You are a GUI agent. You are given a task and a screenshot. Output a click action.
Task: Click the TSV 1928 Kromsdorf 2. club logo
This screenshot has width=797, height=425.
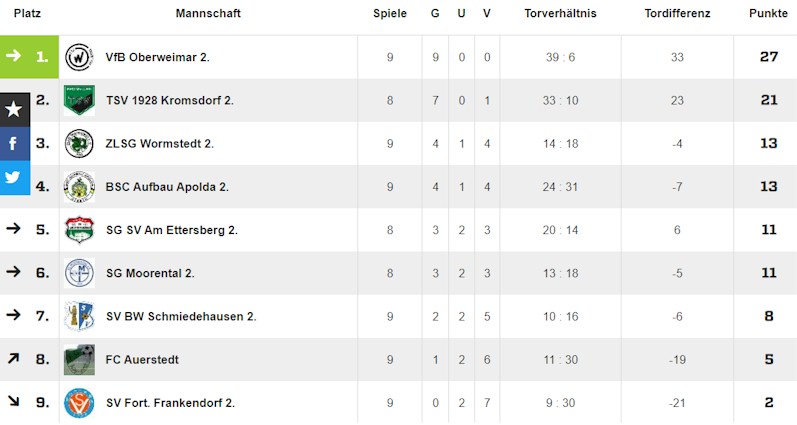(78, 100)
